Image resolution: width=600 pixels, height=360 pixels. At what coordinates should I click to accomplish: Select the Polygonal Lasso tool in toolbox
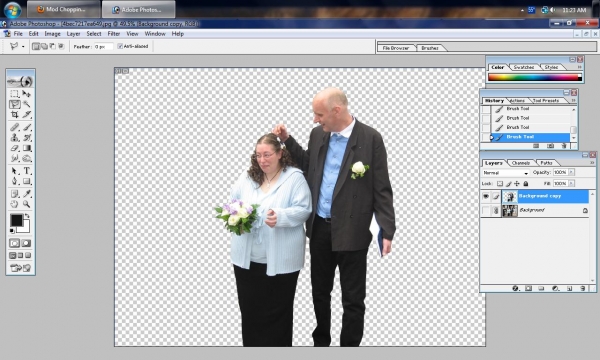coord(15,104)
